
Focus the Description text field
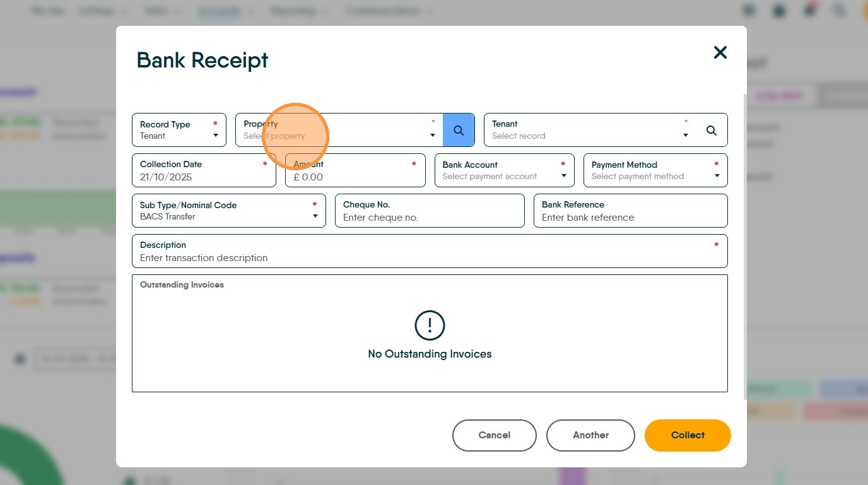pyautogui.click(x=430, y=251)
